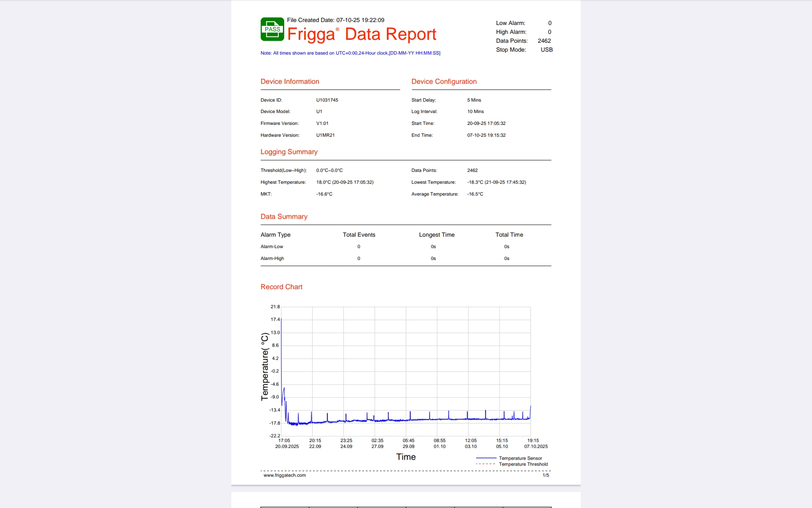Screen dimensions: 812x508
Task: Click the red dashed Temperature Threshold legend
Action: [486, 464]
